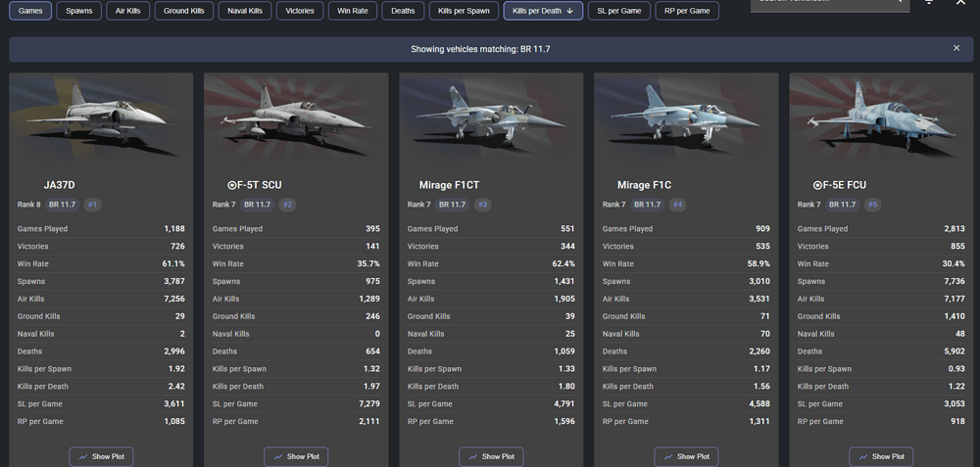Screen dimensions: 980x467
Task: Click F-5T SCU SL per Game 7,279
Action: pos(369,403)
